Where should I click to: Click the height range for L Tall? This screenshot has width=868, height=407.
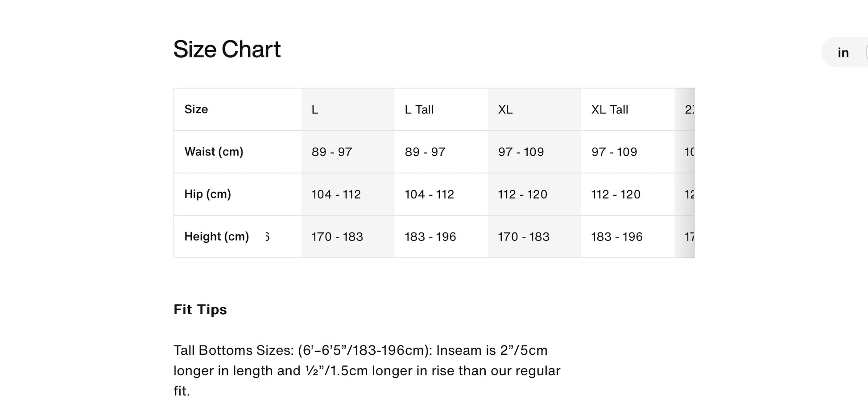[x=430, y=237]
